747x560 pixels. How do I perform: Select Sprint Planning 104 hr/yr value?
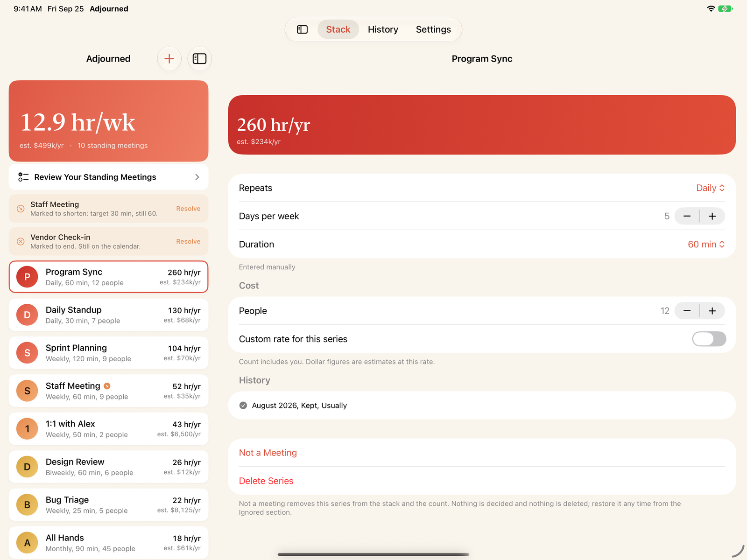[x=184, y=349]
